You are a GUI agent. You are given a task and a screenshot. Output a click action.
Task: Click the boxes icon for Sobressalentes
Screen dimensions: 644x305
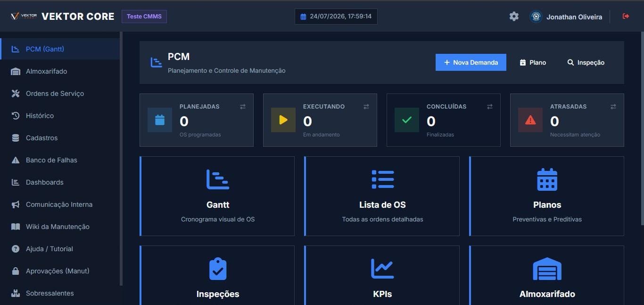[x=16, y=293]
